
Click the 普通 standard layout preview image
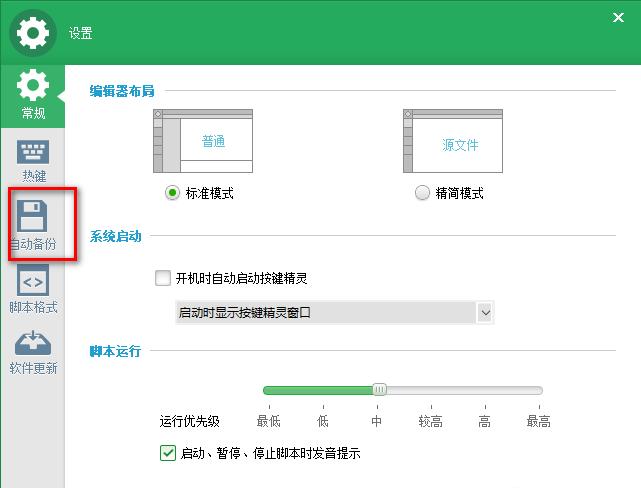click(x=203, y=142)
